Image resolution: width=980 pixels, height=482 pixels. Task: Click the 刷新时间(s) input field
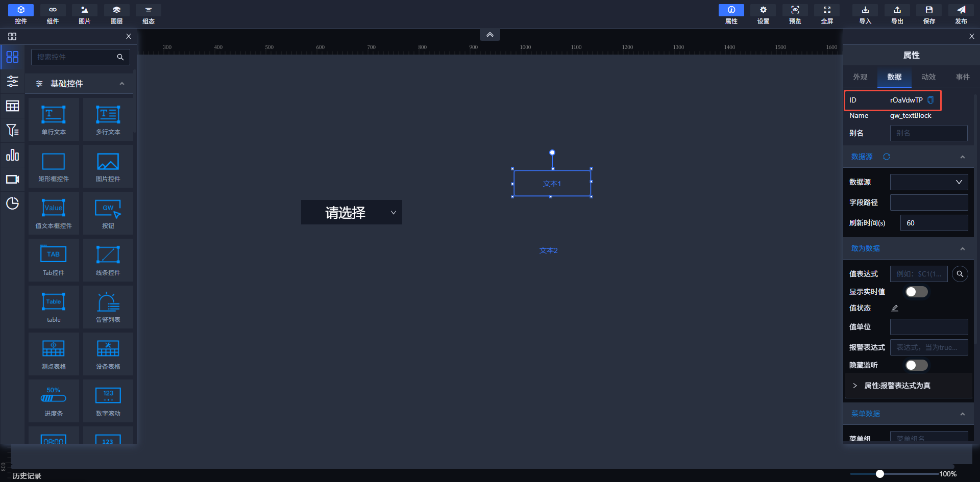[x=934, y=223]
